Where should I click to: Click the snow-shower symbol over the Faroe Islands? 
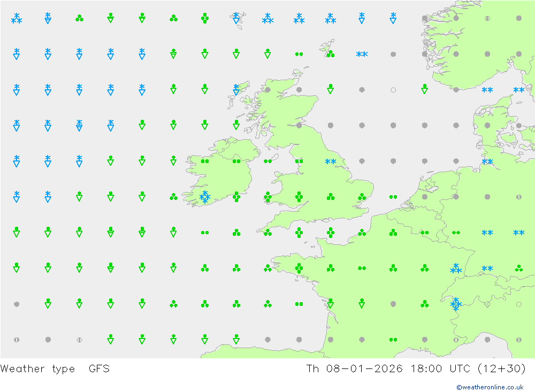pyautogui.click(x=236, y=18)
